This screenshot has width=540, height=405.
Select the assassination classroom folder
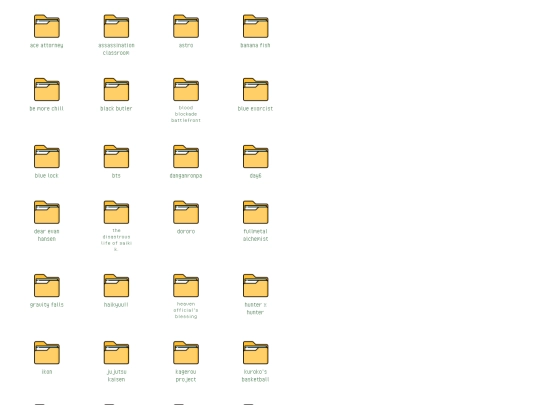(x=116, y=26)
